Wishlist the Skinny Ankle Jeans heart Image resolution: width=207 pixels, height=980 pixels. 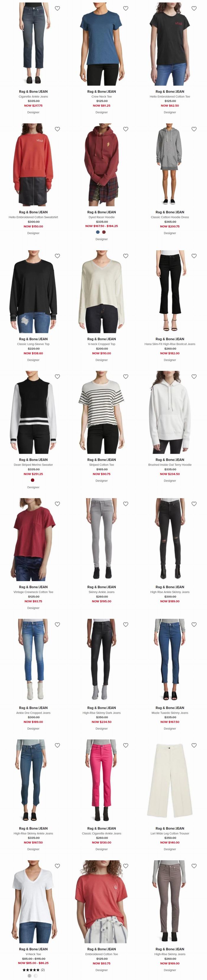126,504
